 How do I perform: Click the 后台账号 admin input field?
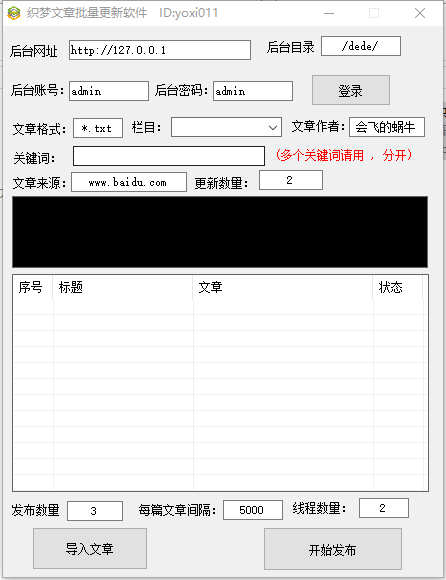coord(109,91)
